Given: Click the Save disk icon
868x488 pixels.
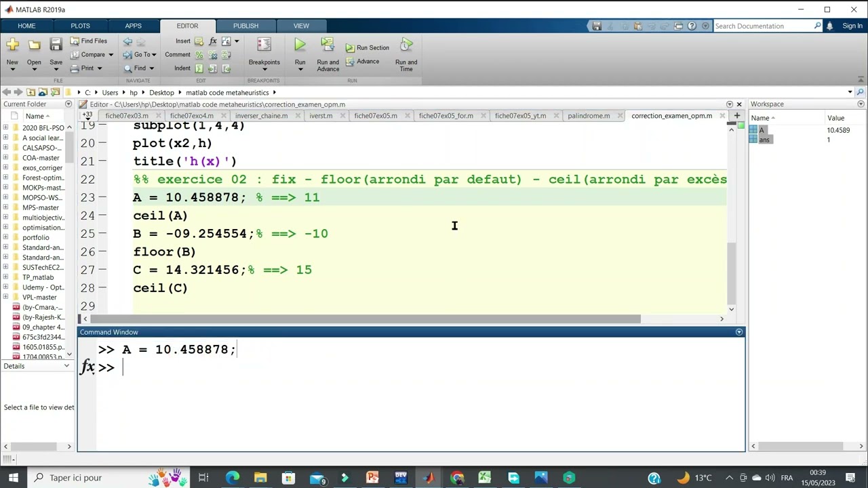Looking at the screenshot, I should 56,45.
